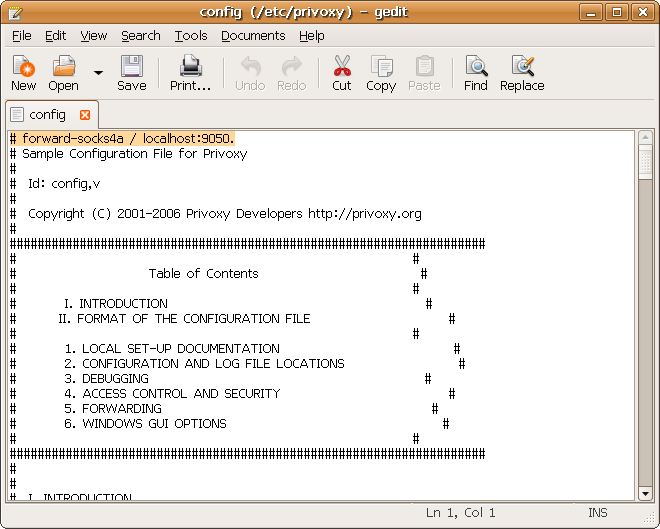Click the scrollbar down arrow
This screenshot has width=660, height=529.
pyautogui.click(x=645, y=493)
